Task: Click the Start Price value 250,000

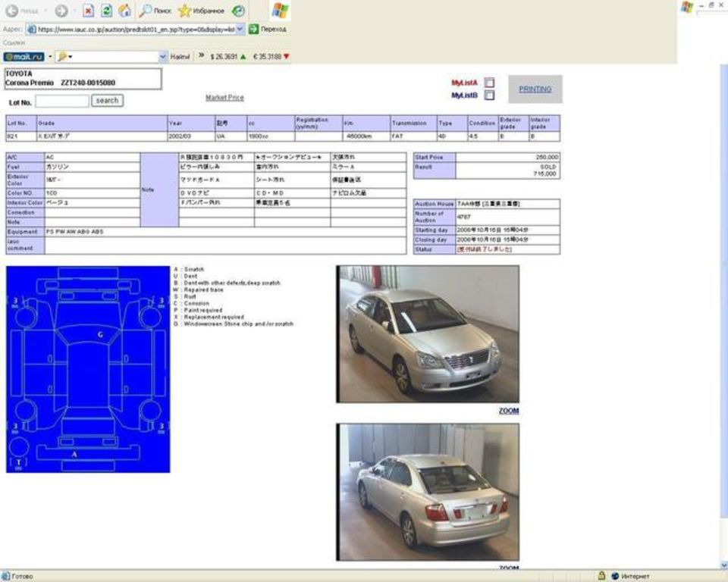Action: coord(507,158)
